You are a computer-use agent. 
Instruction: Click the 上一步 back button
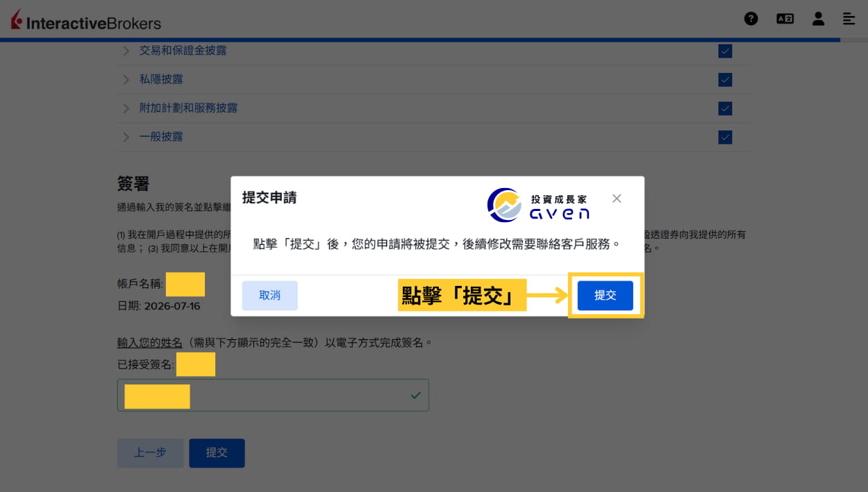pos(150,452)
